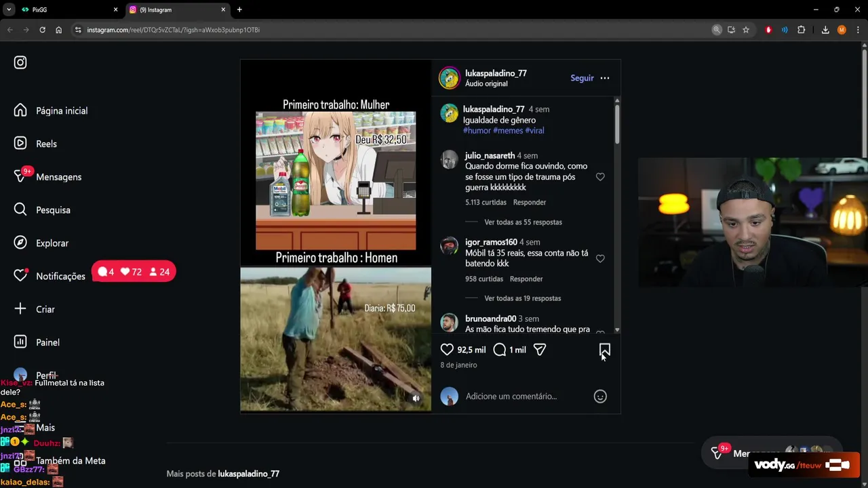
Task: Click the #viral hashtag
Action: tap(534, 131)
